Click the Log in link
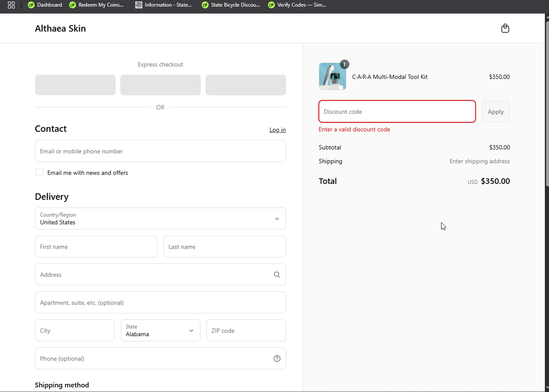Viewport: 549px width, 392px height. tap(277, 130)
